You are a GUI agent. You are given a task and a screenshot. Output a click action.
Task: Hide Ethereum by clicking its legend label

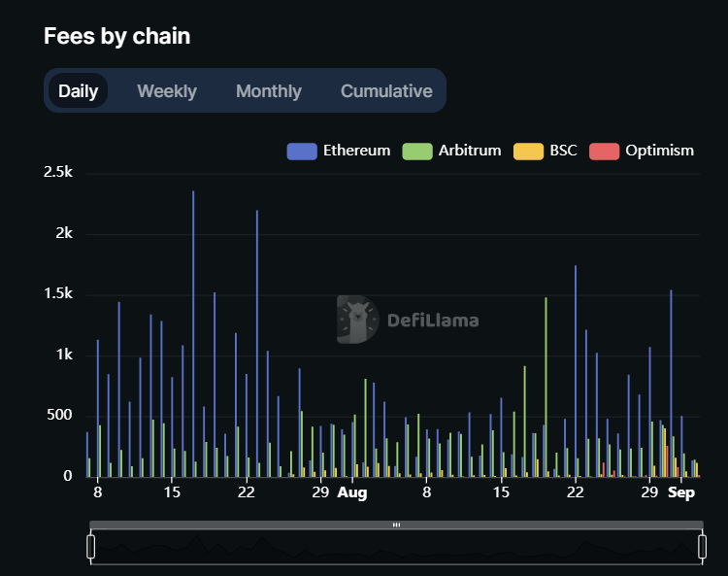coord(356,151)
